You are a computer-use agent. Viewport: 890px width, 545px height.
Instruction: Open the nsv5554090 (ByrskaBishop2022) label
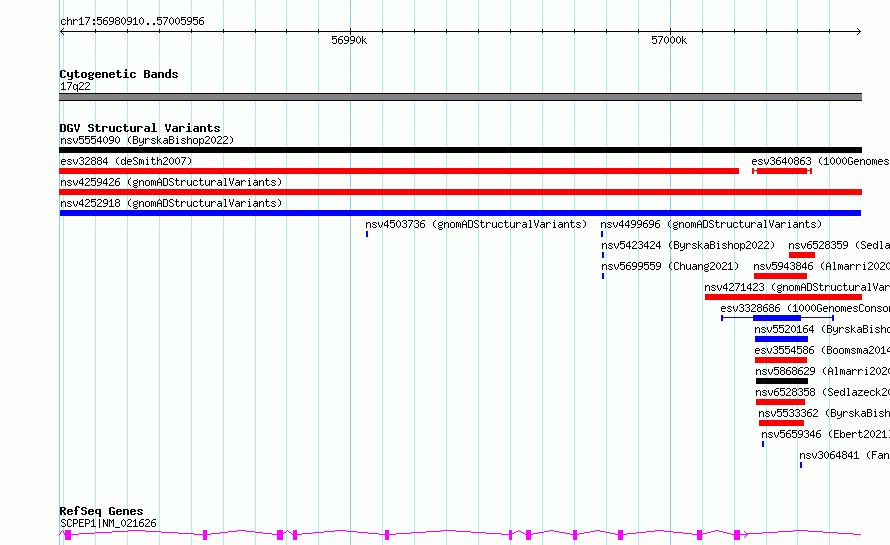147,140
